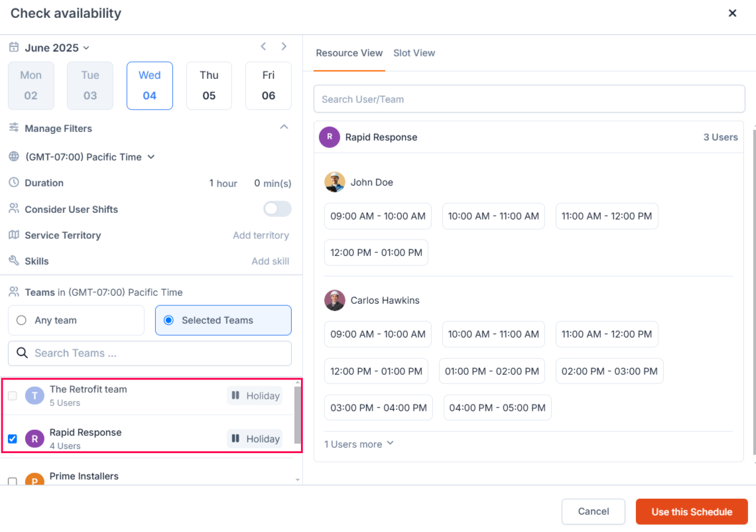Go to previous week using left arrow
The image size is (756, 532).
pos(263,46)
